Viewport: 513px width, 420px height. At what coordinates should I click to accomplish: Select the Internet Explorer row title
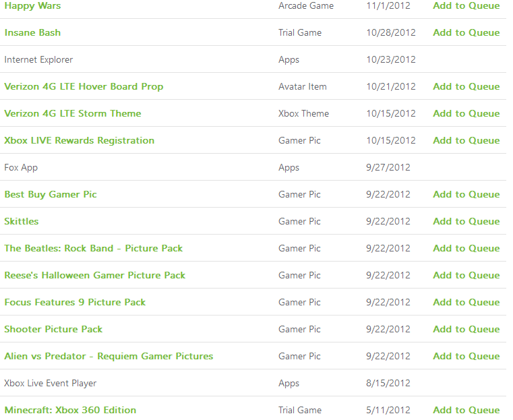(38, 60)
